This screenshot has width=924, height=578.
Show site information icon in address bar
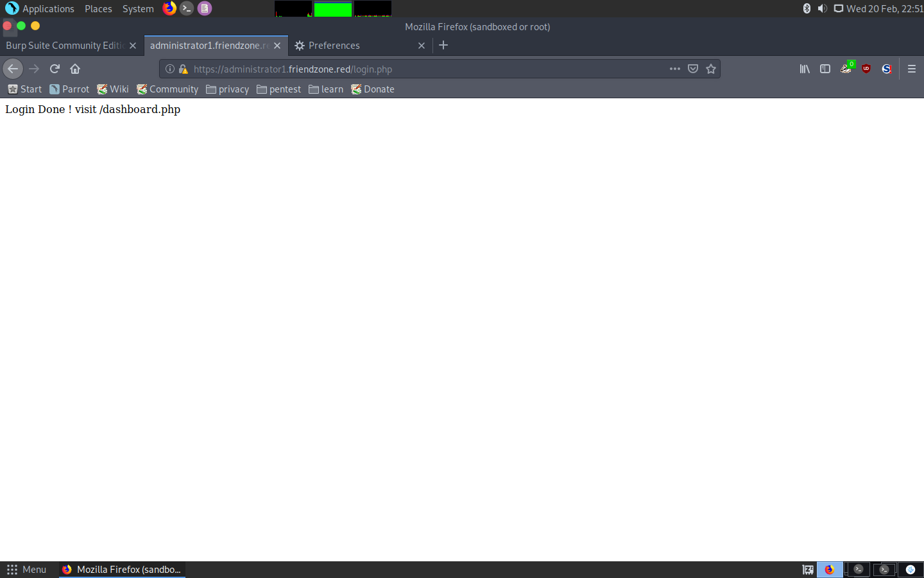click(x=170, y=69)
